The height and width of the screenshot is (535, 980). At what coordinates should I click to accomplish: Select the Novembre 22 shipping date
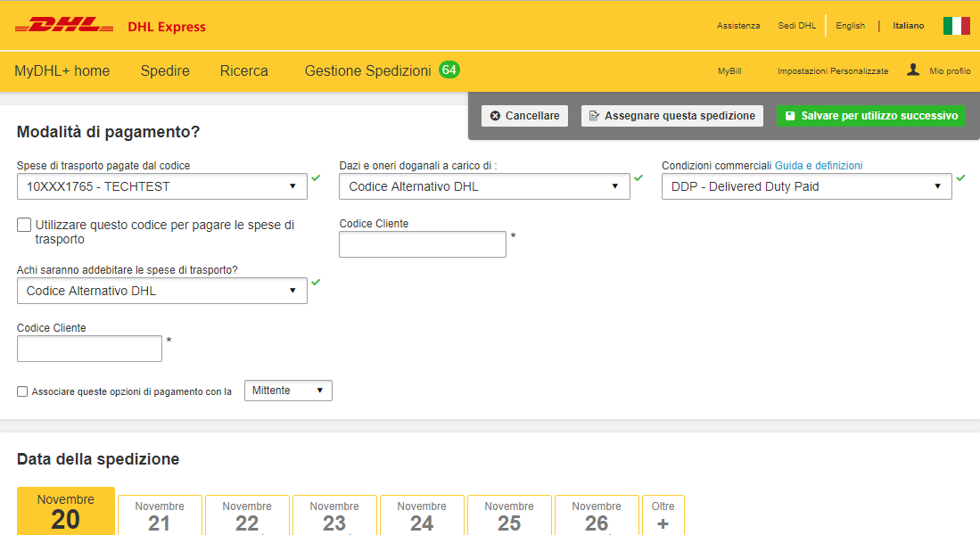(x=247, y=515)
